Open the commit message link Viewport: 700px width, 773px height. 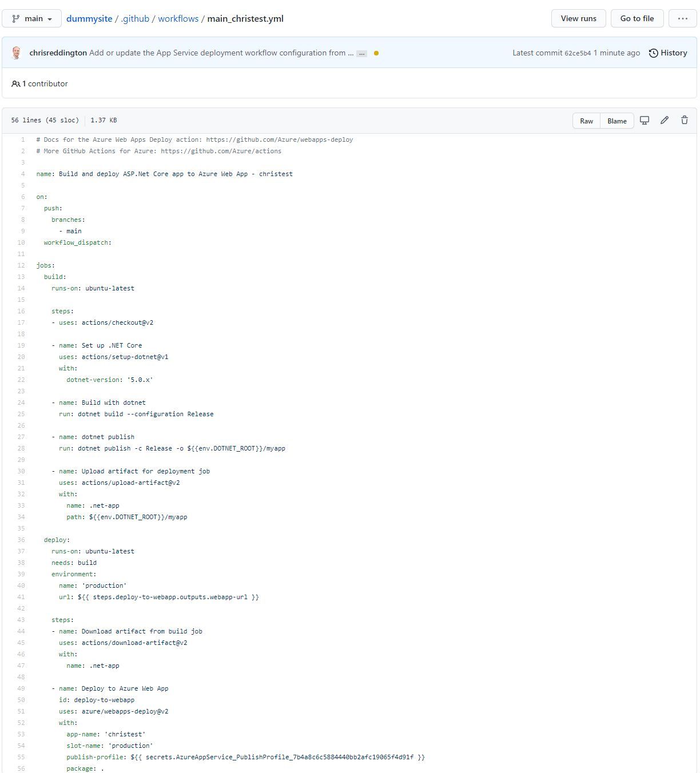pyautogui.click(x=221, y=53)
